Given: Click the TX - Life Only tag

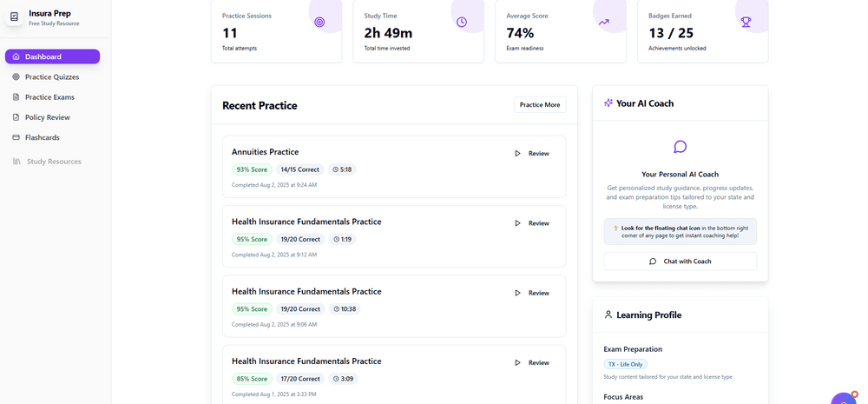Looking at the screenshot, I should (x=625, y=364).
